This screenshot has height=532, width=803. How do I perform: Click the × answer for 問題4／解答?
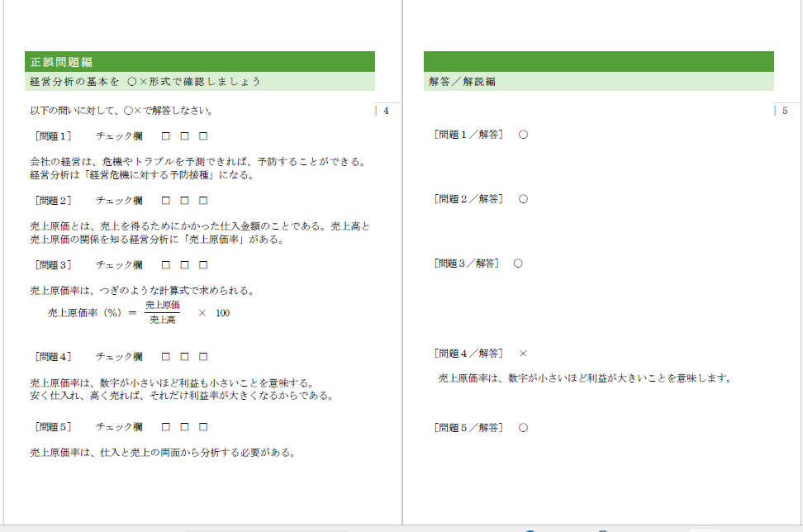(523, 354)
